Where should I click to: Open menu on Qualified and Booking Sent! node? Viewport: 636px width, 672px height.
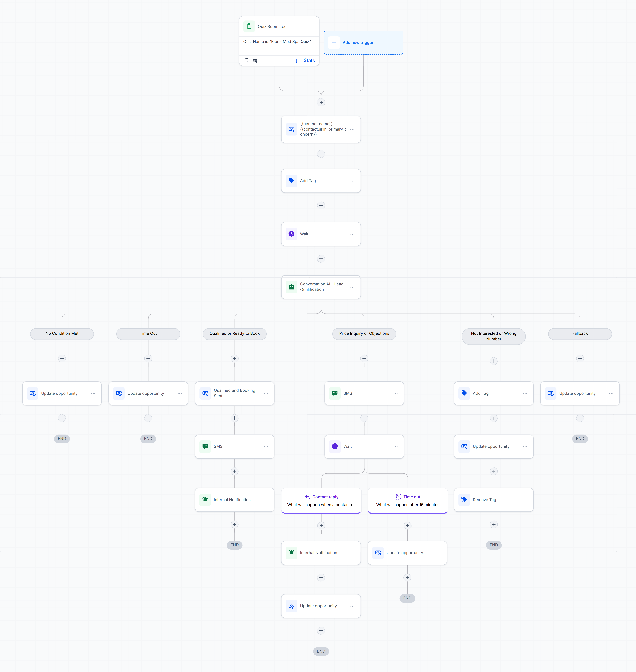pos(266,394)
